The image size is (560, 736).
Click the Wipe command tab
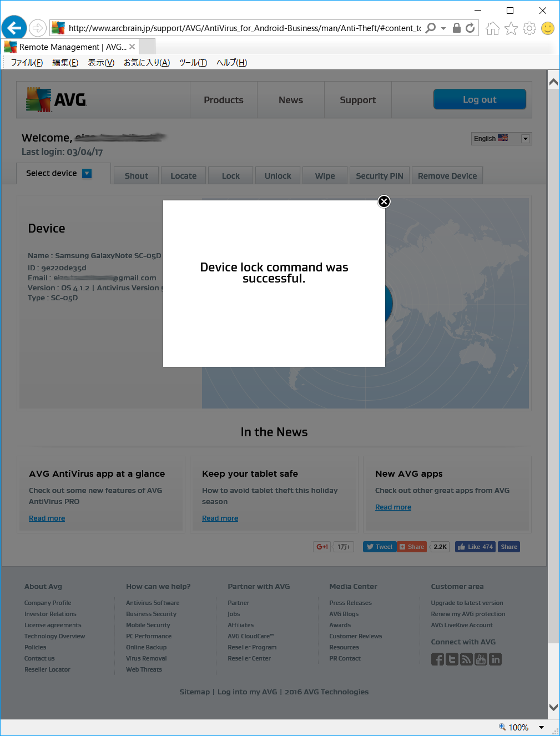[x=325, y=176]
